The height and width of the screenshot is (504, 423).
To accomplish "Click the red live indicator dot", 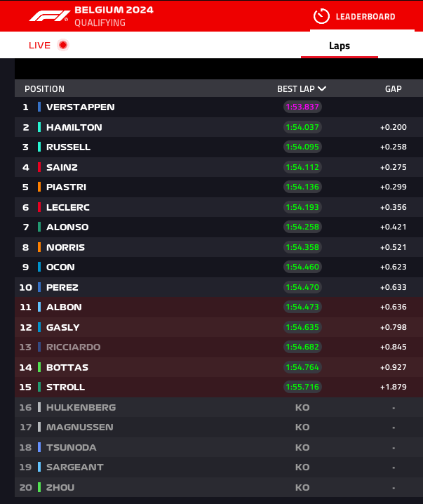I will pyautogui.click(x=63, y=45).
